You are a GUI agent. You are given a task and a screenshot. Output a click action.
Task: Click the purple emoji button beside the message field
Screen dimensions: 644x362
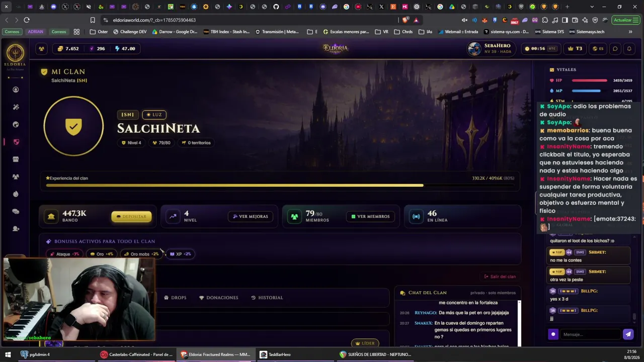(x=553, y=334)
